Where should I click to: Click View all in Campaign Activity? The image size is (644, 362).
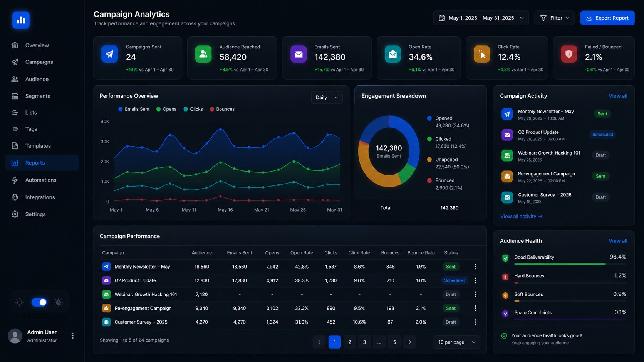618,96
